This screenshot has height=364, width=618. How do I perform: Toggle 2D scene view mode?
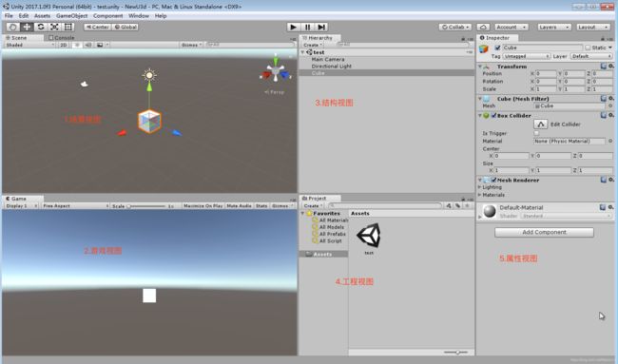(x=64, y=45)
